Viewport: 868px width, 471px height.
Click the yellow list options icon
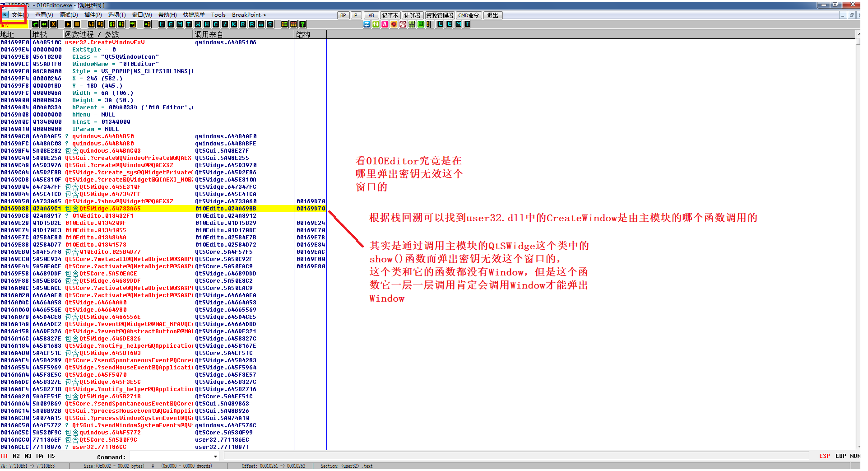click(x=284, y=24)
